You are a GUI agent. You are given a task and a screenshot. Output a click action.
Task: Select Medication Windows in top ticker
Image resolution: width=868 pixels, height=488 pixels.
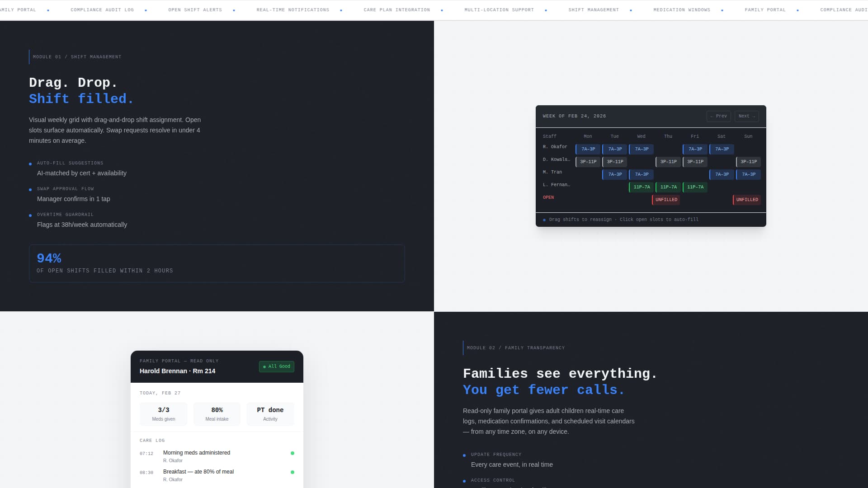click(681, 10)
